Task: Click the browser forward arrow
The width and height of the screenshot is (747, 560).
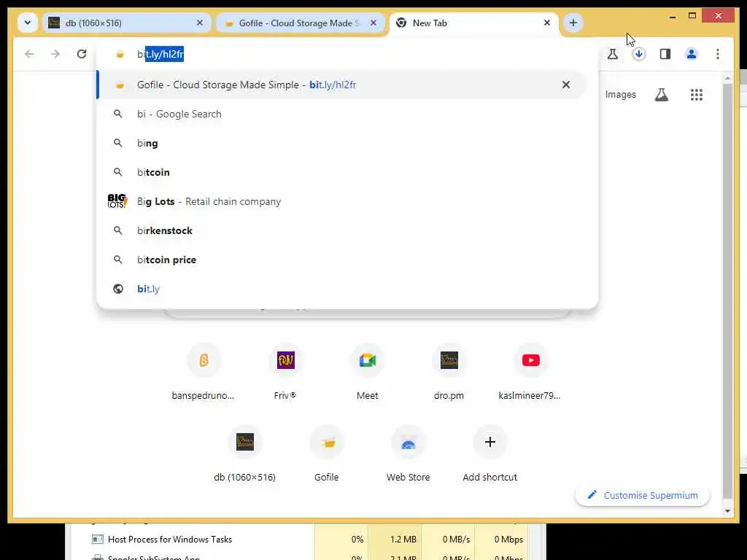Action: click(55, 54)
